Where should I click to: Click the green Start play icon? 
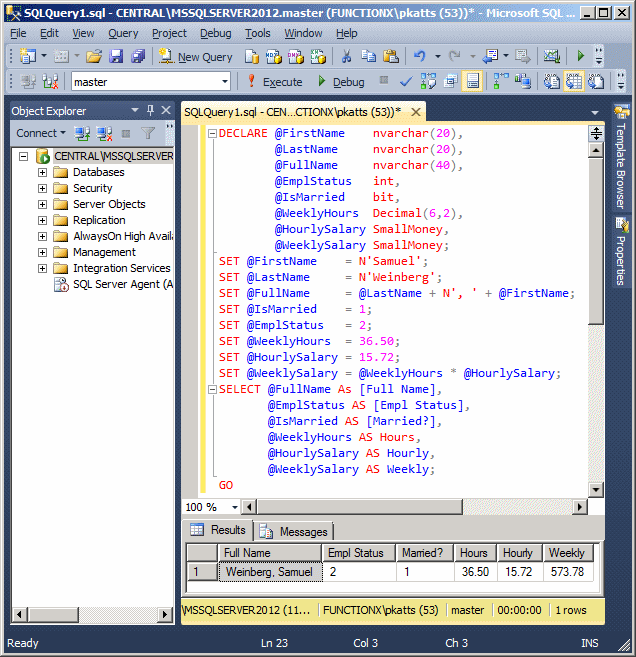[580, 56]
